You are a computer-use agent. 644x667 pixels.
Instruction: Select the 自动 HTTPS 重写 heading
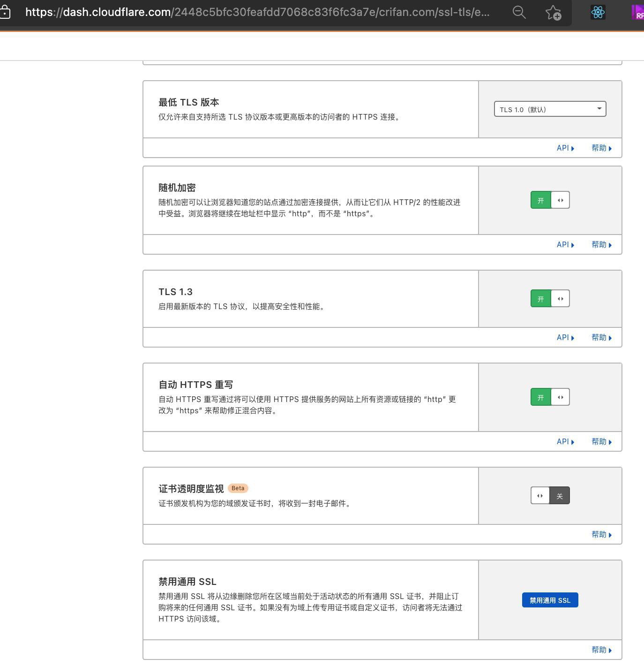195,385
